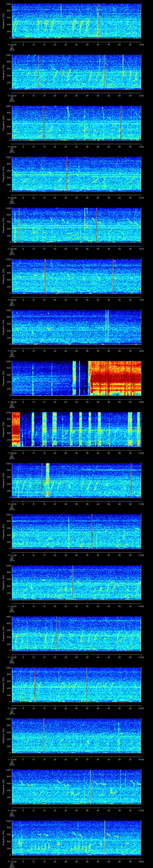The image size is (153, 868).
Task: Select the 11:07:00 time label
Action: click(12, 351)
